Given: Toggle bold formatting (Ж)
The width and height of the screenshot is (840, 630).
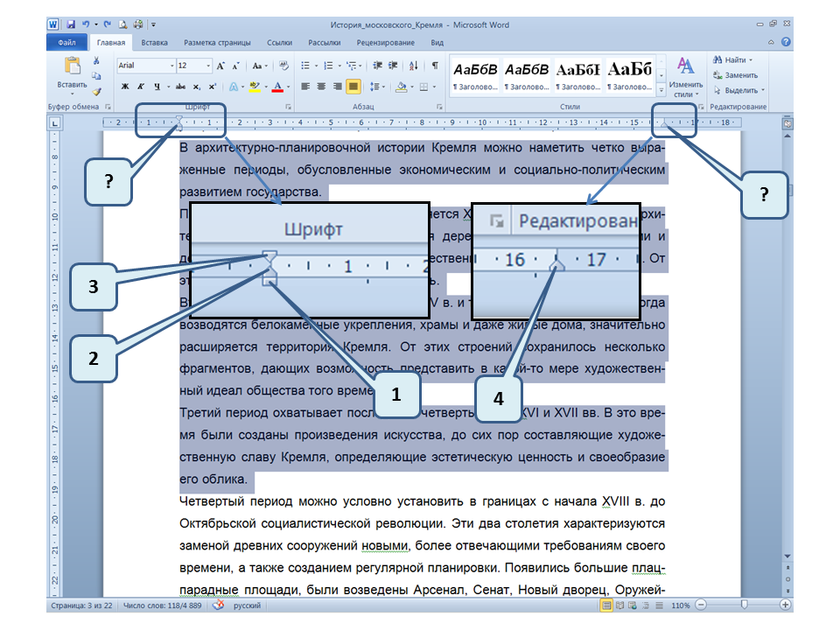Looking at the screenshot, I should pyautogui.click(x=125, y=87).
